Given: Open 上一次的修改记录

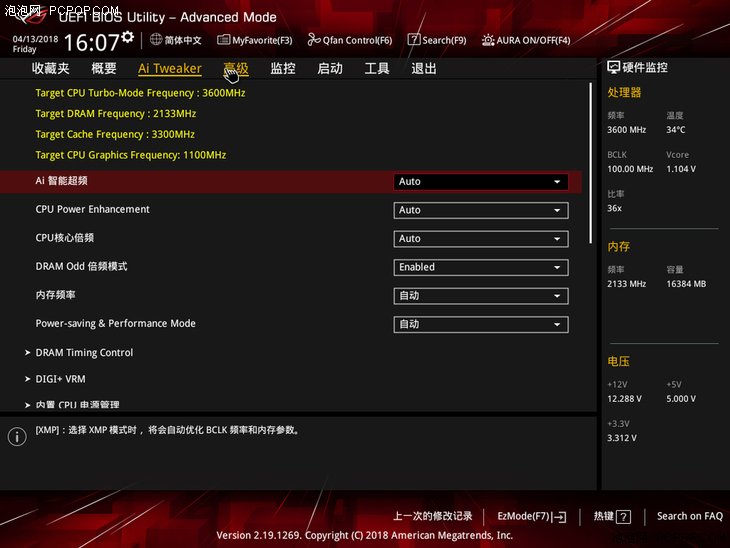Looking at the screenshot, I should [x=433, y=516].
